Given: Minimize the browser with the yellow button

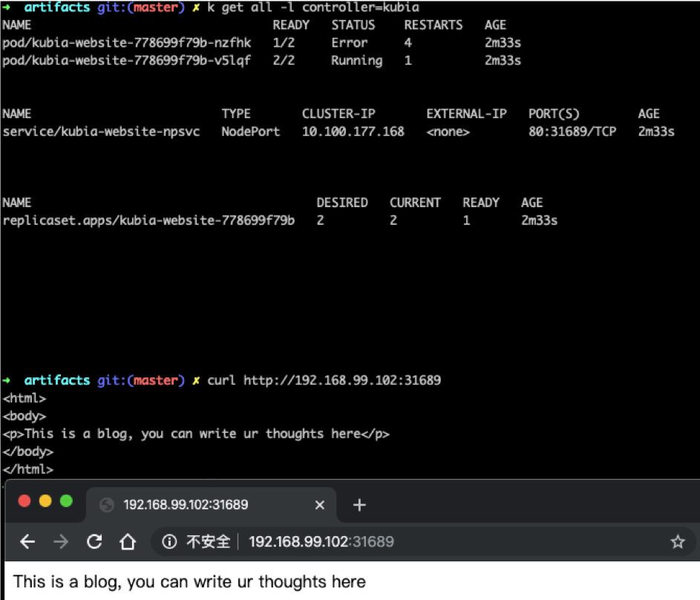Looking at the screenshot, I should 45,501.
